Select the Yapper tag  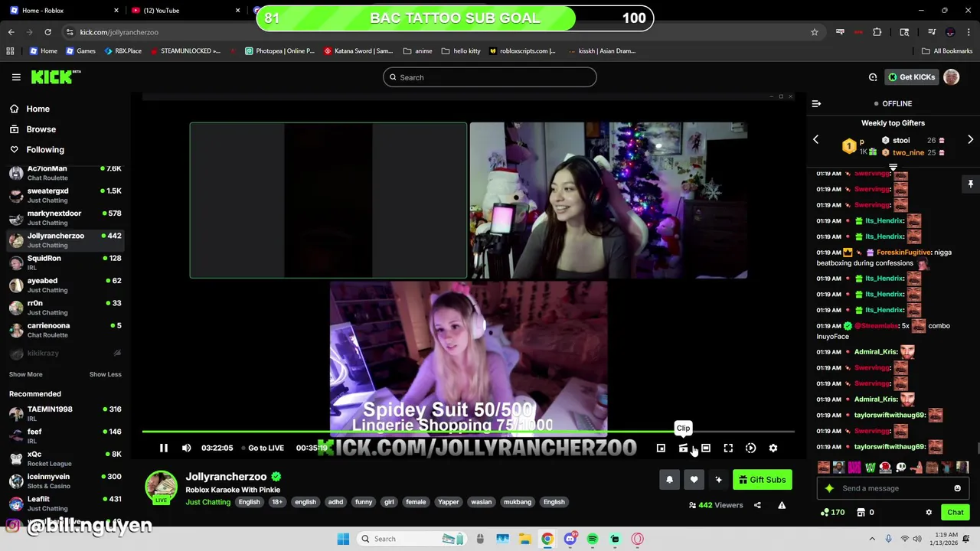point(449,502)
